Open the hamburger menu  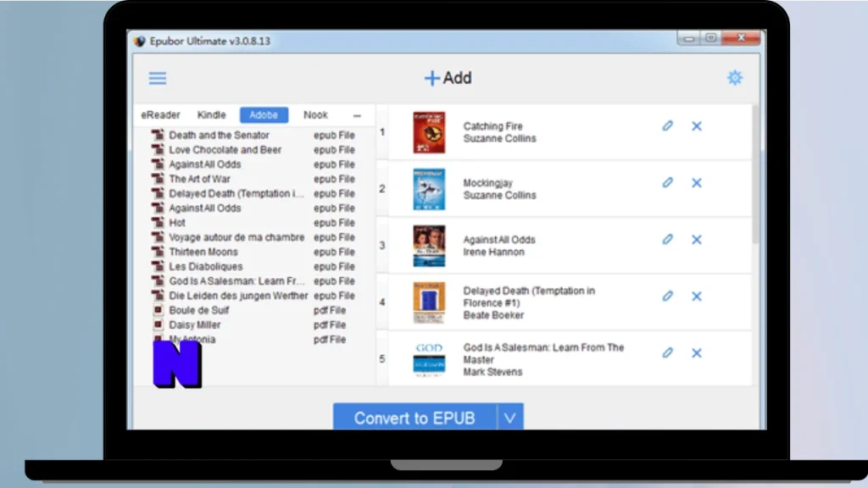pyautogui.click(x=157, y=78)
